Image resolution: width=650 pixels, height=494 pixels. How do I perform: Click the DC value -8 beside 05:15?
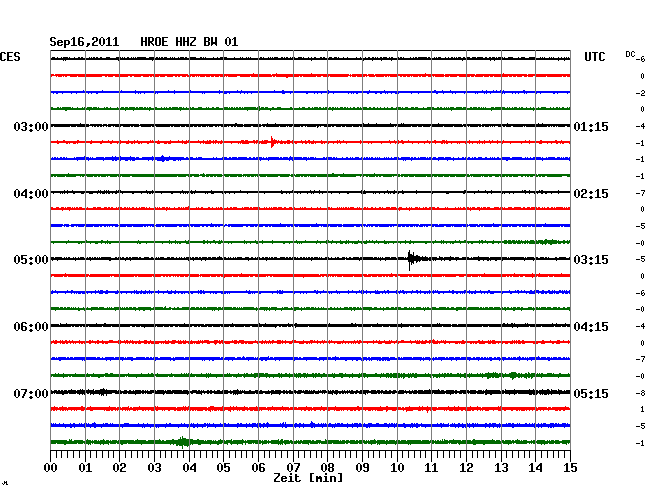click(640, 393)
